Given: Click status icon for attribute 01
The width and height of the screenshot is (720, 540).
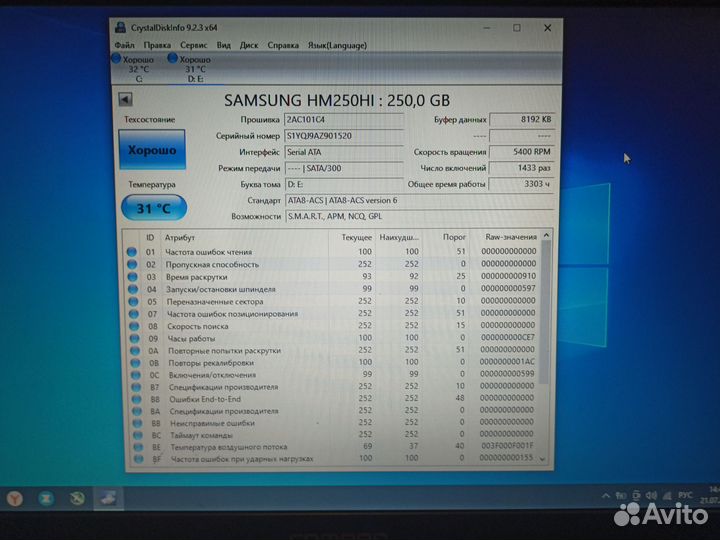Looking at the screenshot, I should 131,252.
